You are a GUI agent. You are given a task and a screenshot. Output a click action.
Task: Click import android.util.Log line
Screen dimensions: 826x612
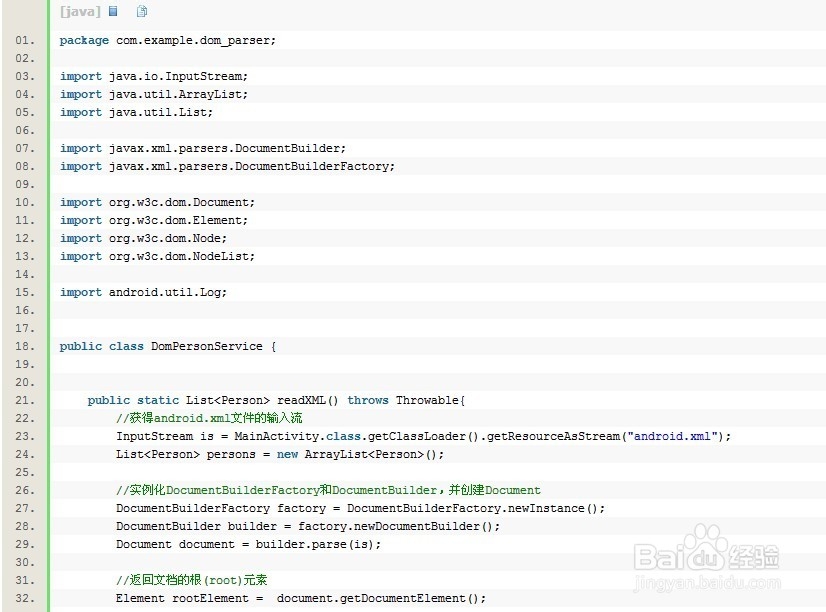(x=143, y=292)
